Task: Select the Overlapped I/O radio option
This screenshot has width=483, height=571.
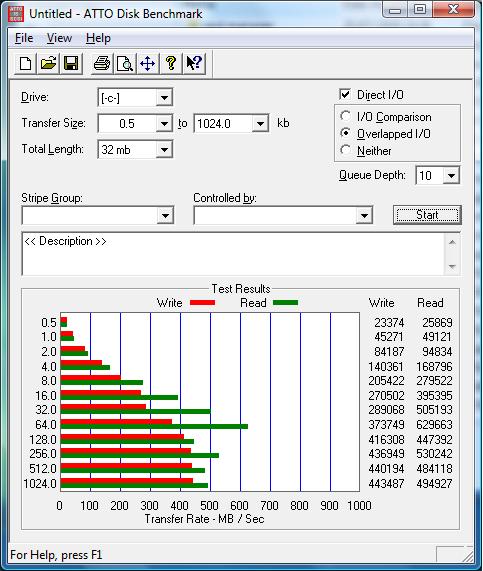Action: point(345,133)
